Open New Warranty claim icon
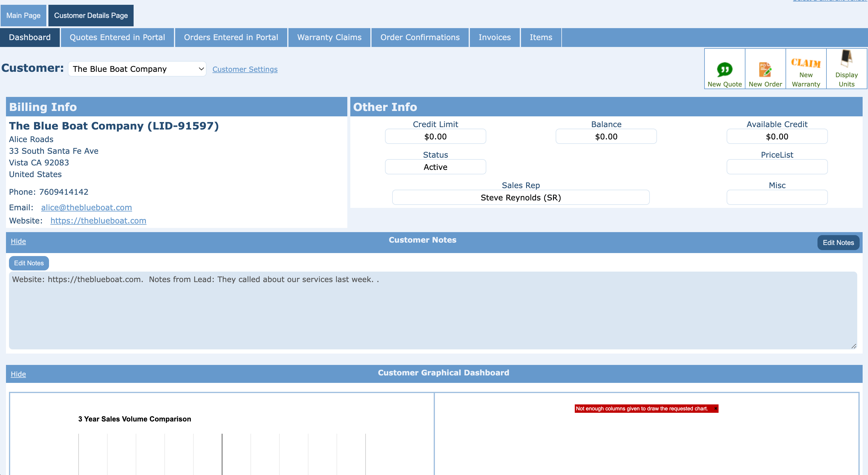 806,63
